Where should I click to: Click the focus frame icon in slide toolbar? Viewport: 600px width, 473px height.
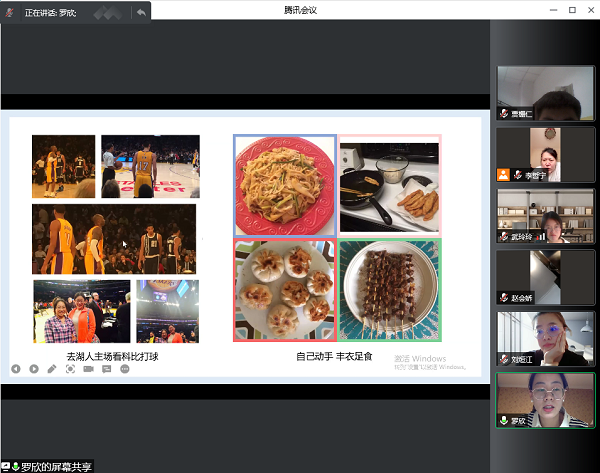pyautogui.click(x=70, y=368)
